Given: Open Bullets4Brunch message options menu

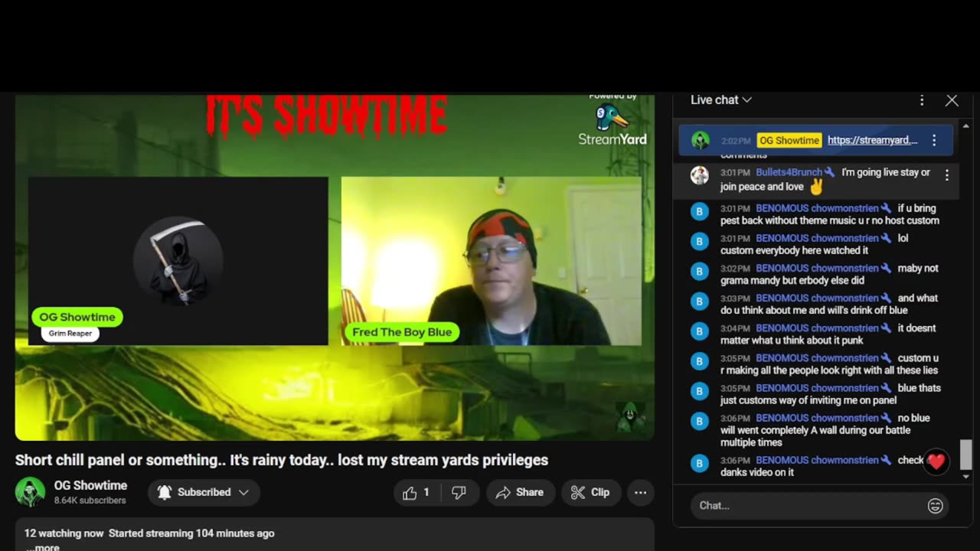Looking at the screenshot, I should point(947,175).
